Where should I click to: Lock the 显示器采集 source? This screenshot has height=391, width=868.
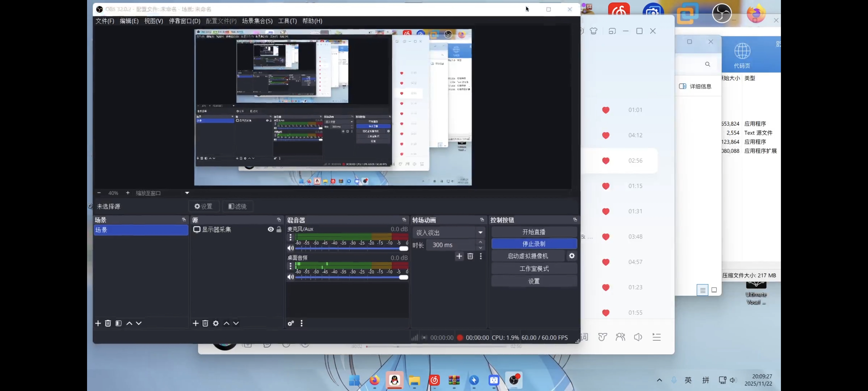pos(279,229)
